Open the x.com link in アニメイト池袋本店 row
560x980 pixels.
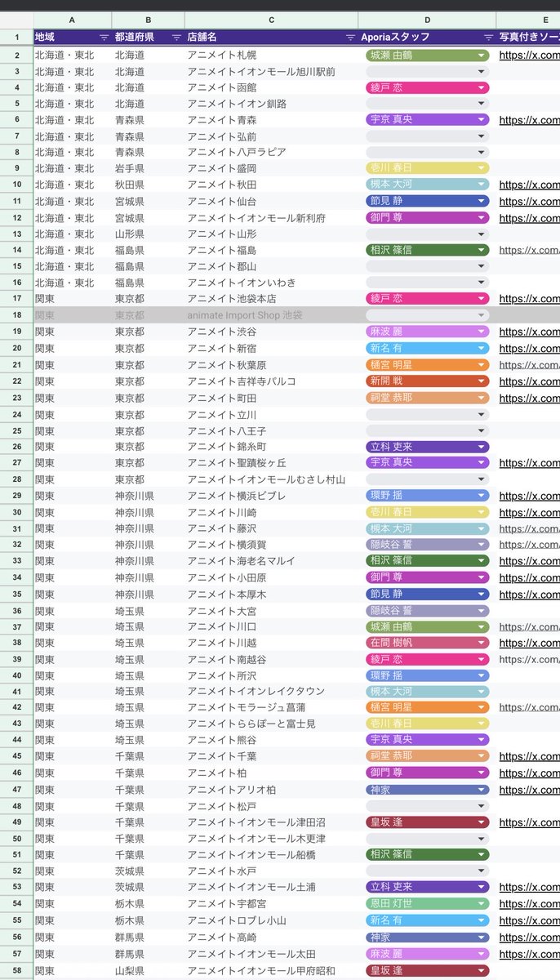[529, 299]
